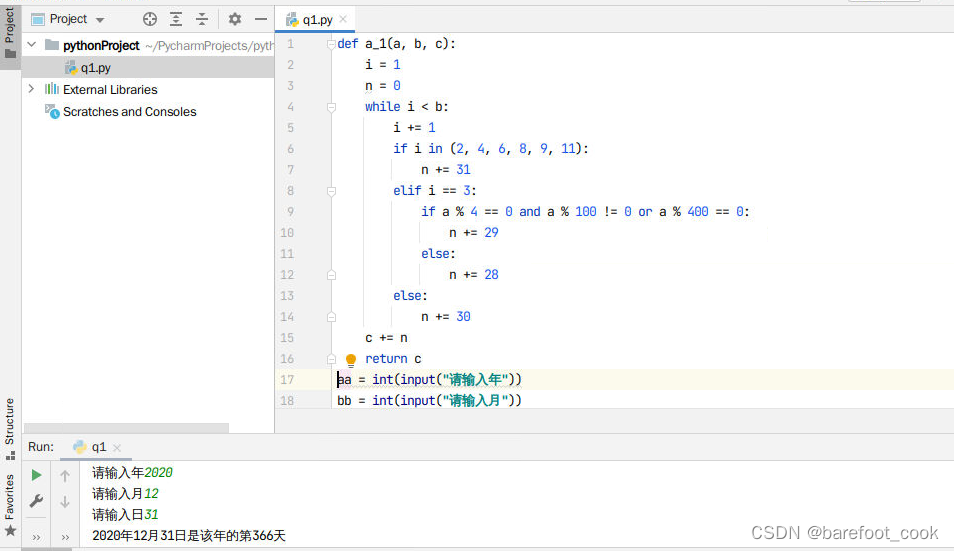Toggle the Project tool window side tab
The width and height of the screenshot is (954, 551).
coord(10,33)
